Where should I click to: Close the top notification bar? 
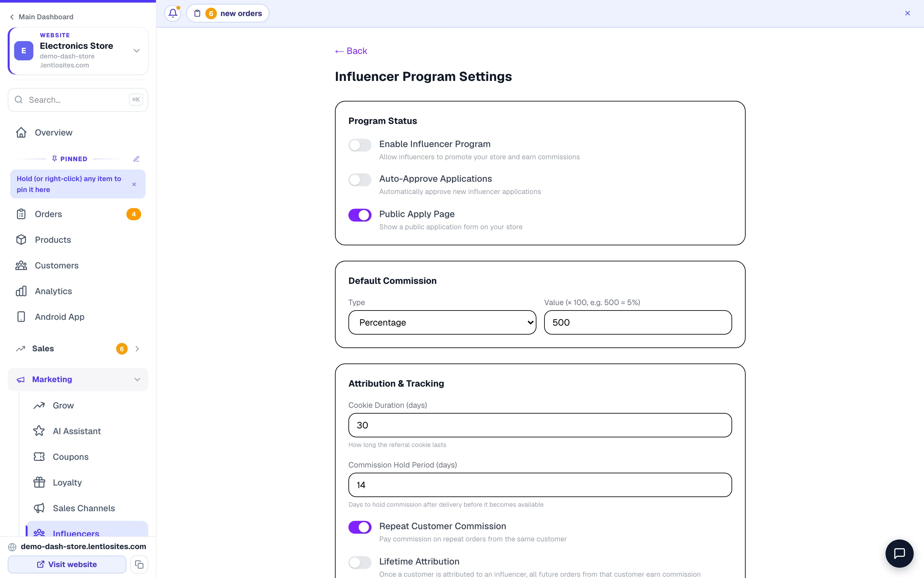tap(908, 13)
